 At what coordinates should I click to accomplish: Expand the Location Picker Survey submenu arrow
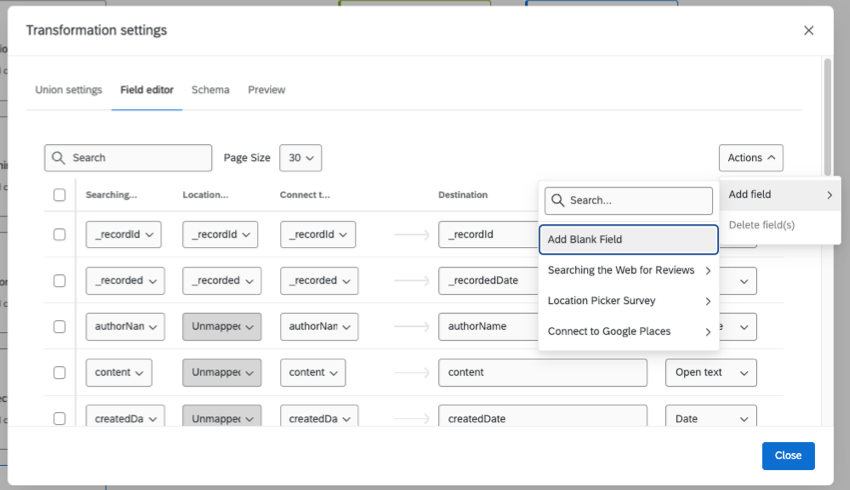tap(708, 301)
